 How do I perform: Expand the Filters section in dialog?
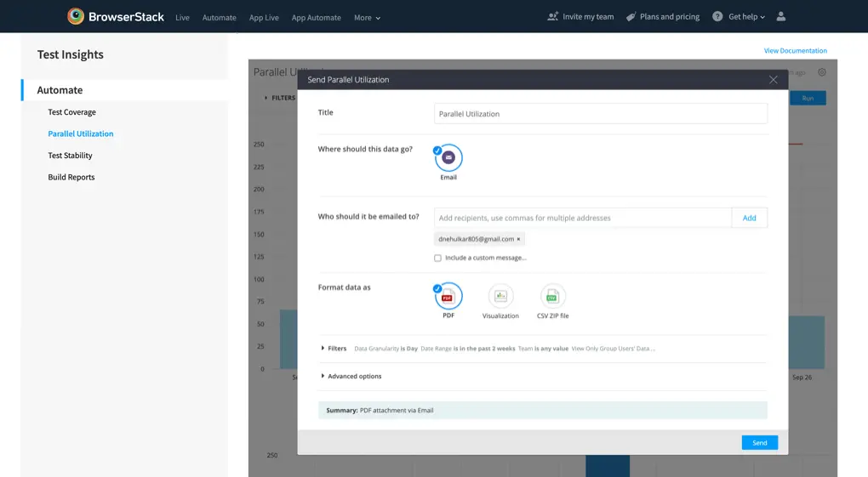(333, 349)
